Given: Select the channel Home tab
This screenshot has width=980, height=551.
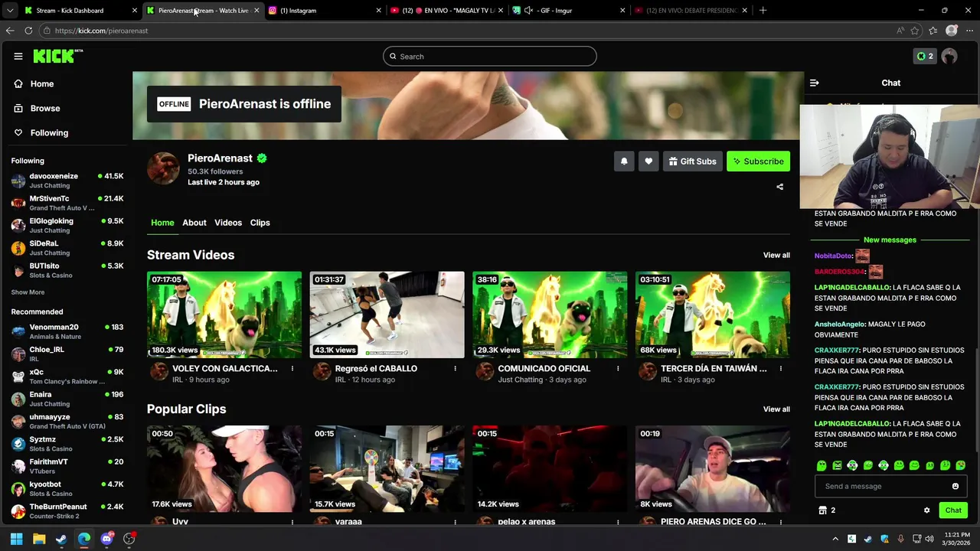Looking at the screenshot, I should (162, 223).
